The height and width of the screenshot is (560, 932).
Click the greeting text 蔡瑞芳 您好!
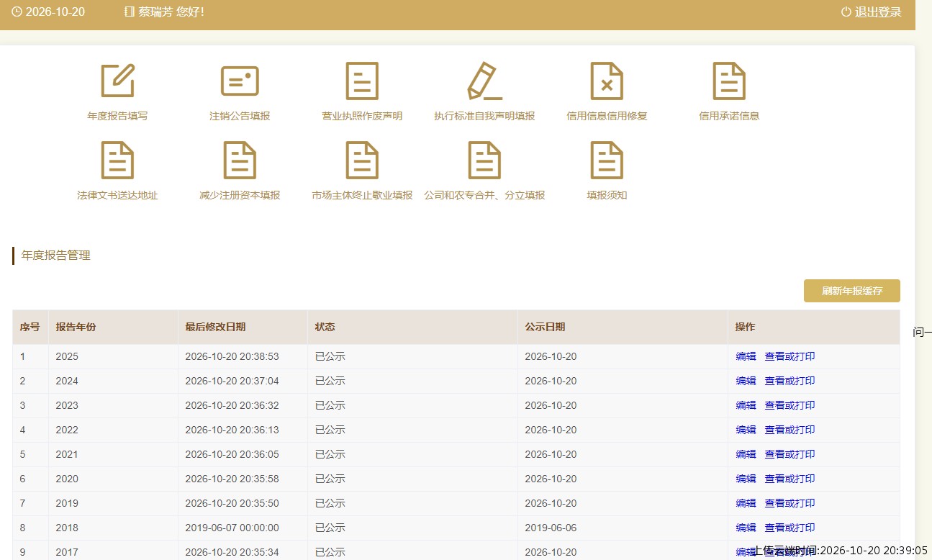[171, 12]
